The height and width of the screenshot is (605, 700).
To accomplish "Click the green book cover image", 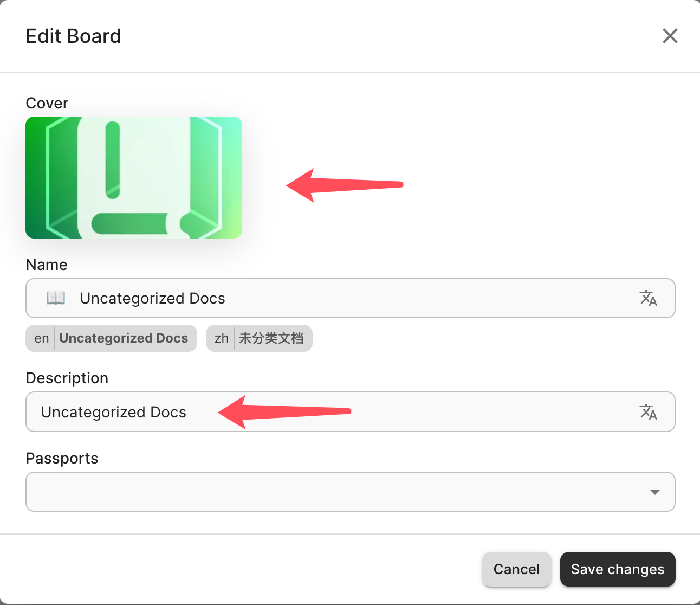I will tap(134, 177).
